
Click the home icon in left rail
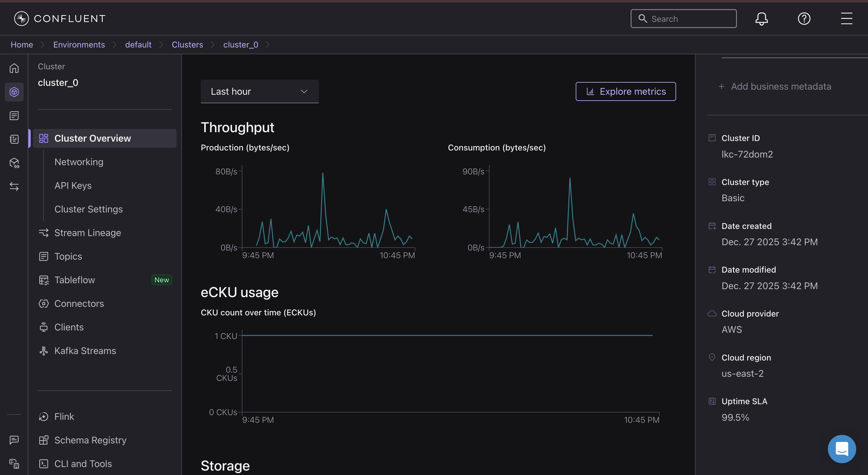click(x=14, y=68)
